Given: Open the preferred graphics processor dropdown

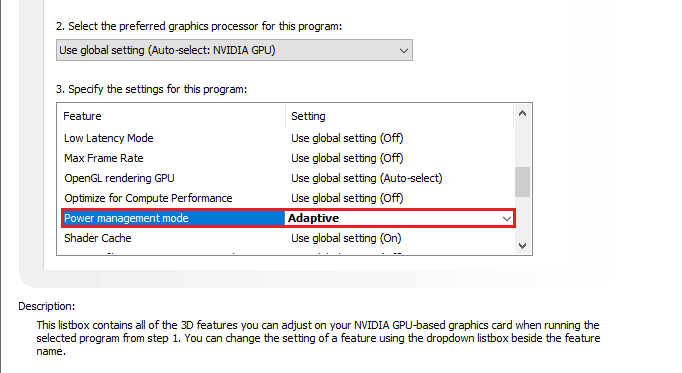Looking at the screenshot, I should click(x=234, y=50).
